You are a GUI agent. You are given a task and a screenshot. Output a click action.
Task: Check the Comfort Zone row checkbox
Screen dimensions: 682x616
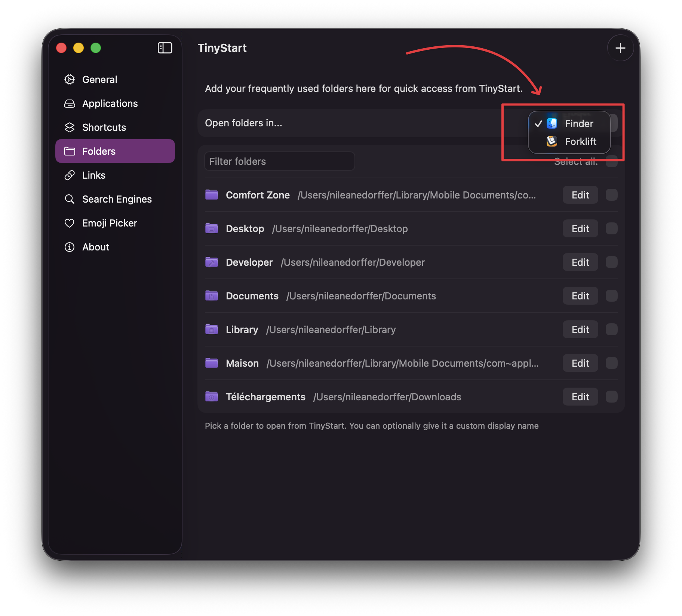(x=612, y=195)
